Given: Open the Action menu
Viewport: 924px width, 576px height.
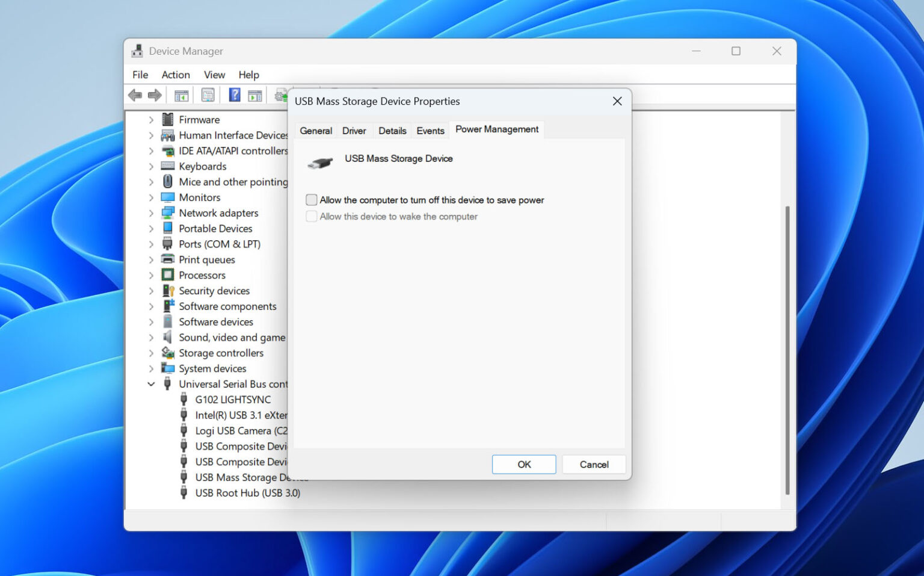Looking at the screenshot, I should pos(176,75).
